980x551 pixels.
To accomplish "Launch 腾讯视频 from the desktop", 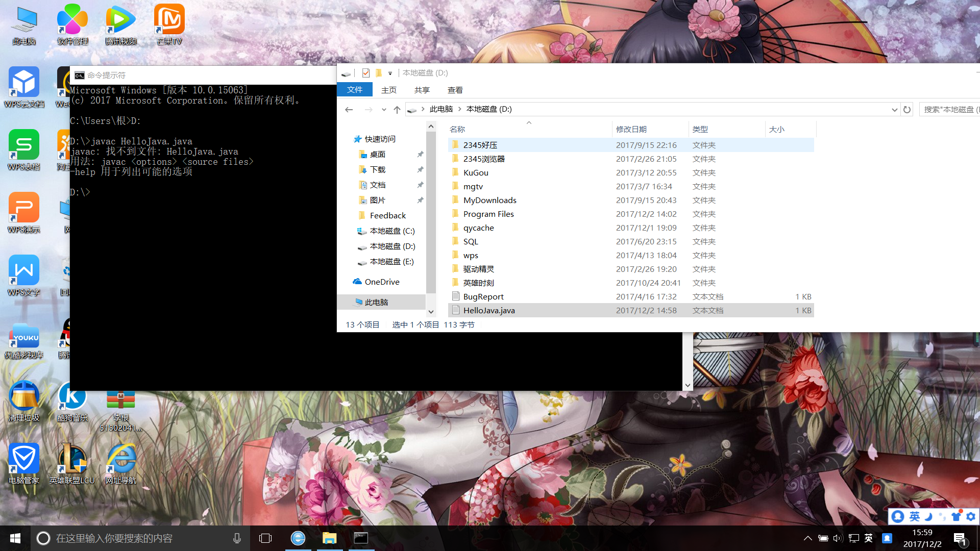I will pos(121,24).
